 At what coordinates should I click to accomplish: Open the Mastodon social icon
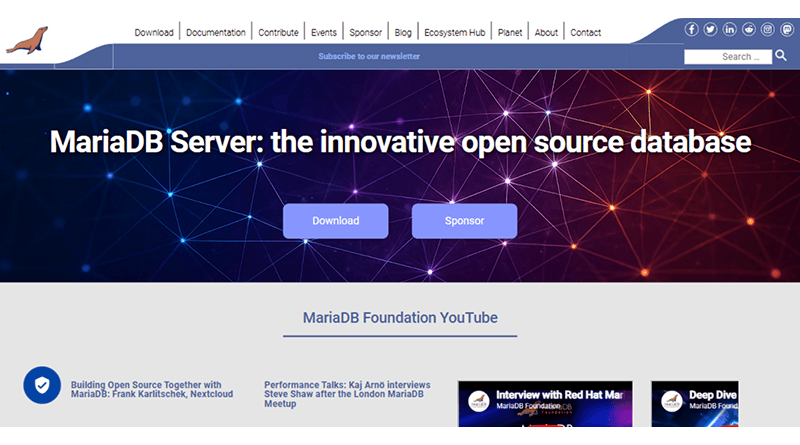787,30
